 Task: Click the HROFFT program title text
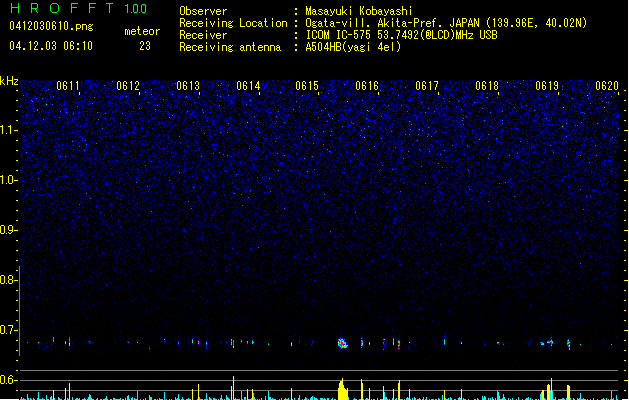(x=62, y=8)
